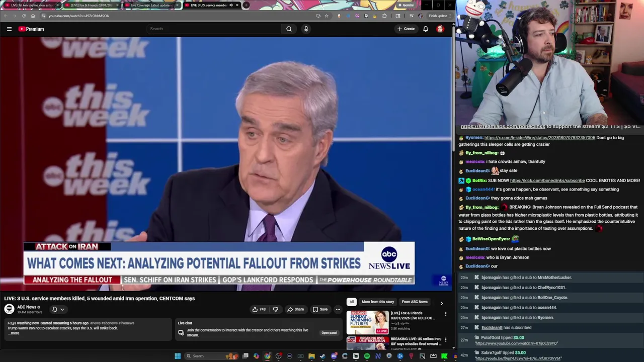Screen dimensions: 644x362
Task: Open the YouTube account avatar menu
Action: pyautogui.click(x=440, y=29)
